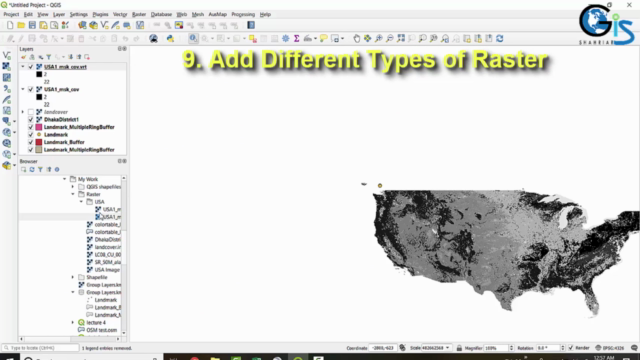Click the Pan Map to Selection icon
Image resolution: width=640 pixels, height=360 pixels.
tap(367, 38)
